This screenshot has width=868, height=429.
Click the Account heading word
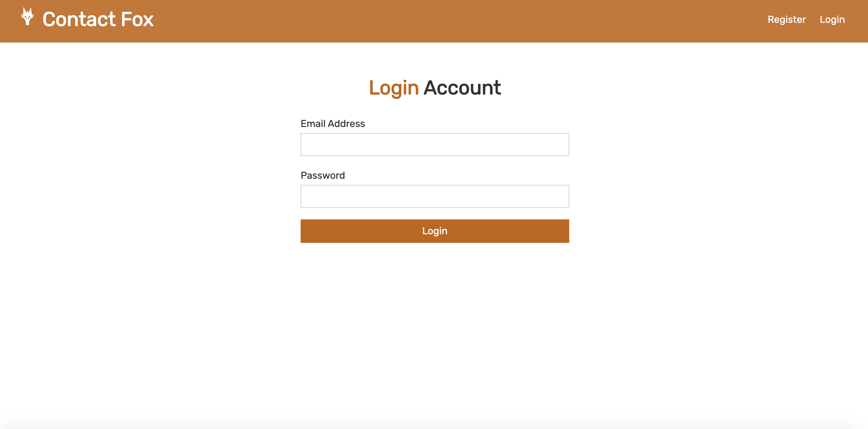(x=462, y=88)
